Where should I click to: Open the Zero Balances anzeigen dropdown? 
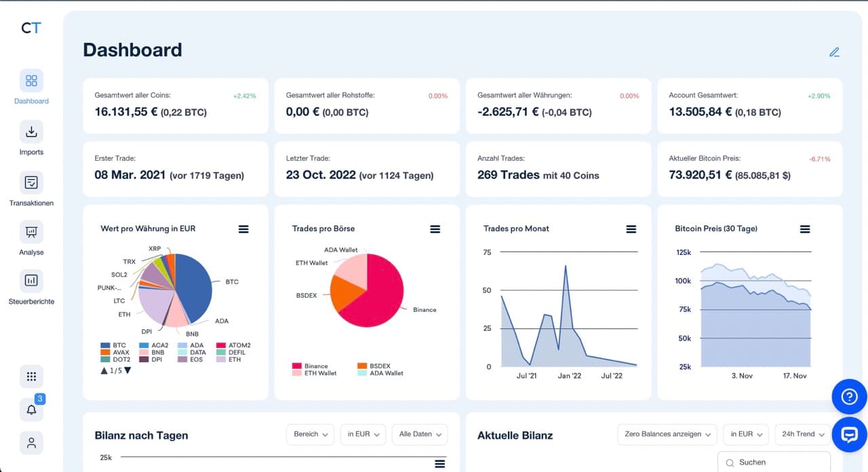[667, 434]
